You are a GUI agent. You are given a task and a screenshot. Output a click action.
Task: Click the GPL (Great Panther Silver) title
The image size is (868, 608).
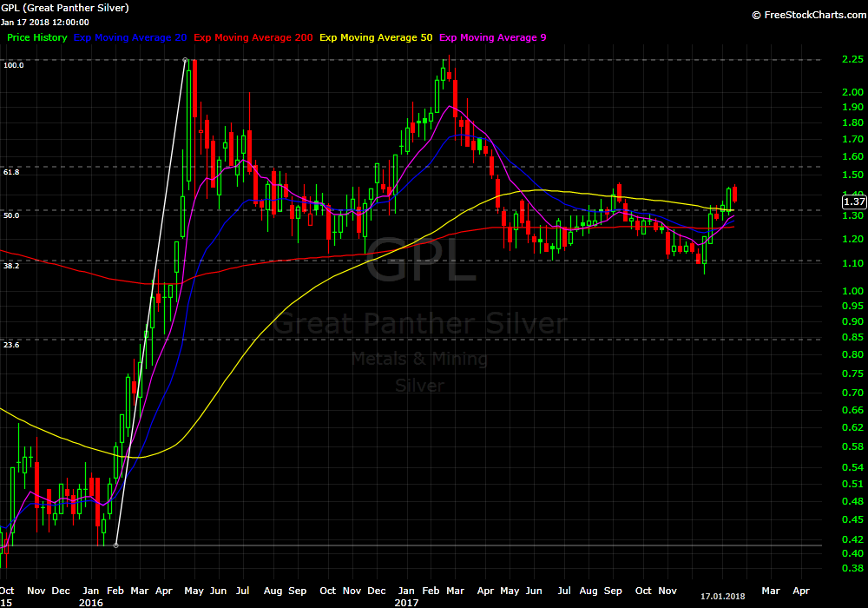click(65, 8)
